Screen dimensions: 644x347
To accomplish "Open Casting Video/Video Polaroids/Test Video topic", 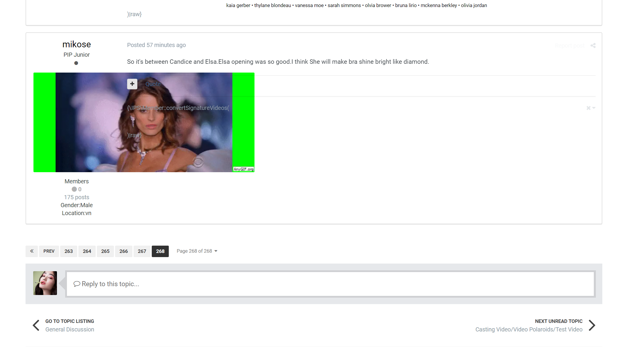I will point(529,329).
